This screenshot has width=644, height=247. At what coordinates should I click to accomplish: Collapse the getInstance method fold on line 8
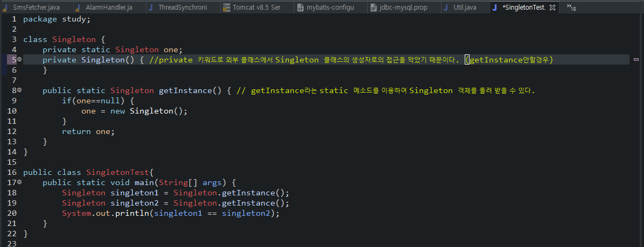[x=19, y=90]
